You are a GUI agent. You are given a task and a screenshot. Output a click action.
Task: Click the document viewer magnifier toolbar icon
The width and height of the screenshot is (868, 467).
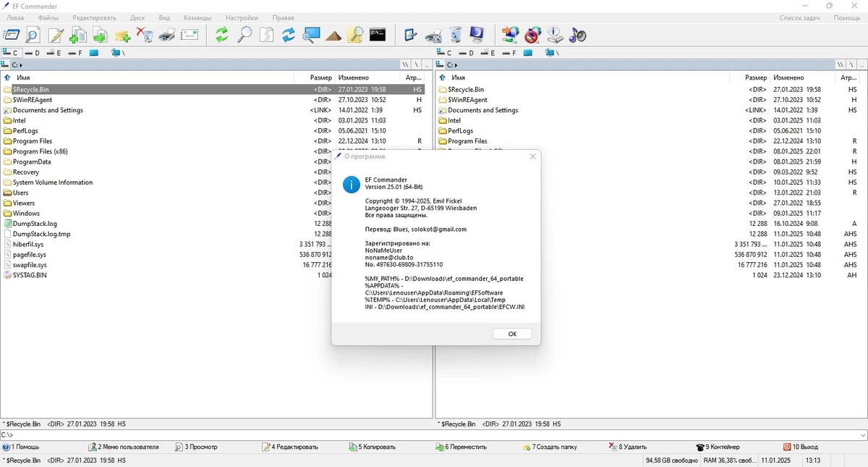[x=33, y=34]
